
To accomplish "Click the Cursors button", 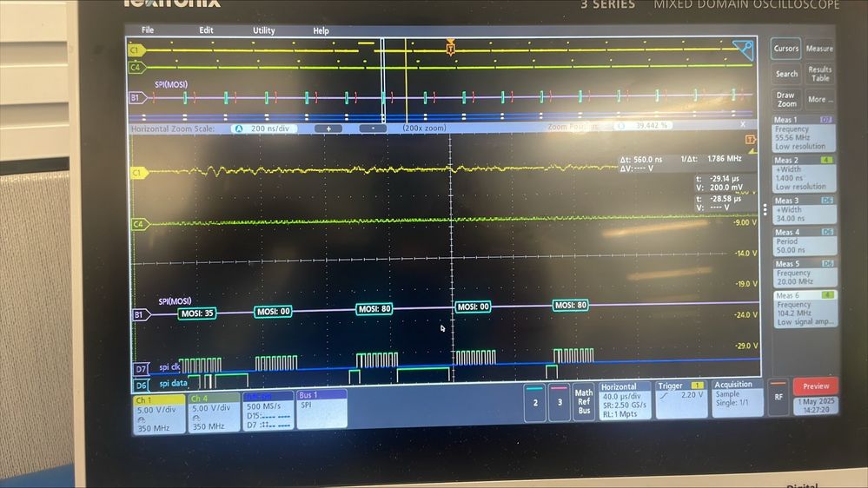I will [x=785, y=49].
